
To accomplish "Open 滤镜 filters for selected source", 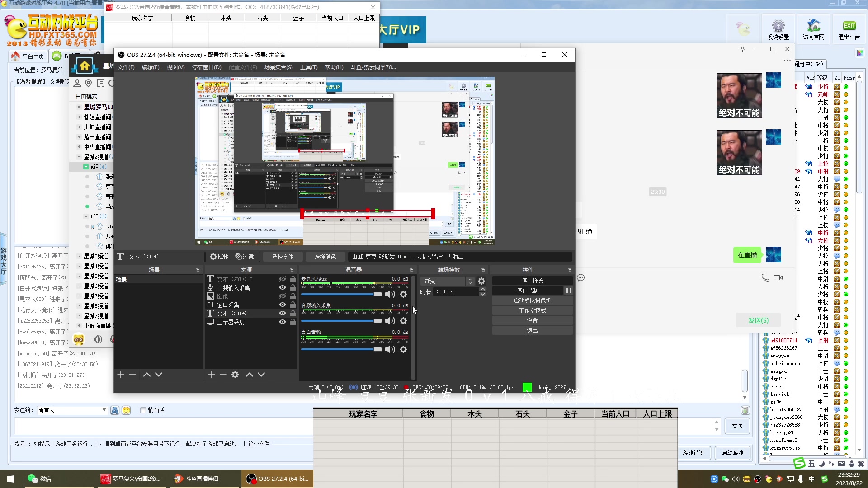I will click(245, 257).
